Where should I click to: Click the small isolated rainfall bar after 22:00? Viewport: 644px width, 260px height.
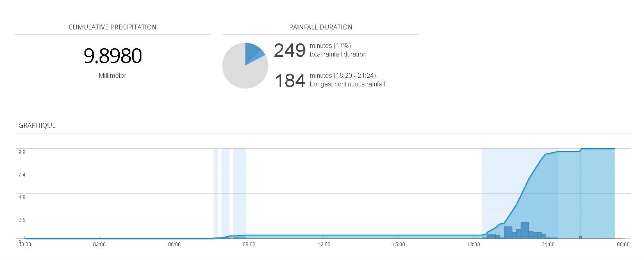(580, 237)
